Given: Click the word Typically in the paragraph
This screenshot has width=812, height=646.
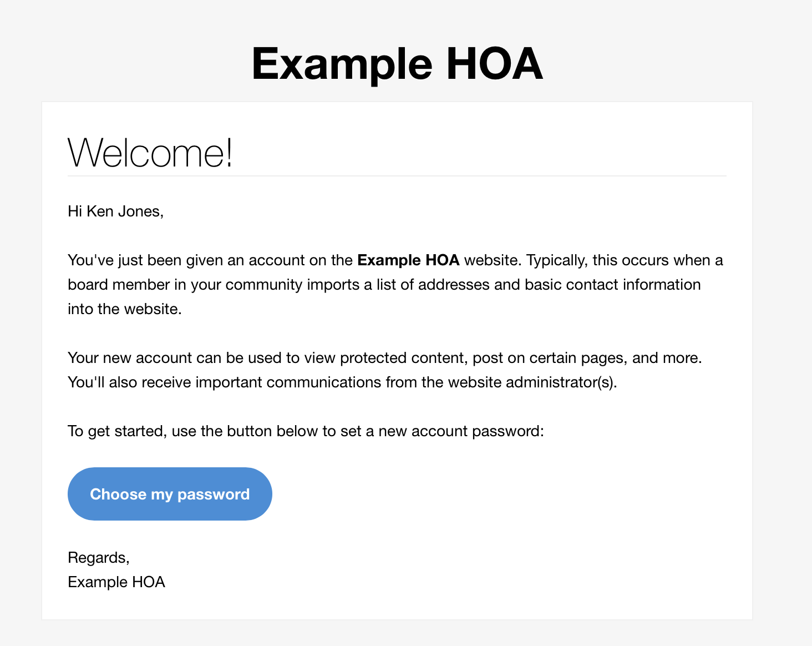Looking at the screenshot, I should pos(557,260).
